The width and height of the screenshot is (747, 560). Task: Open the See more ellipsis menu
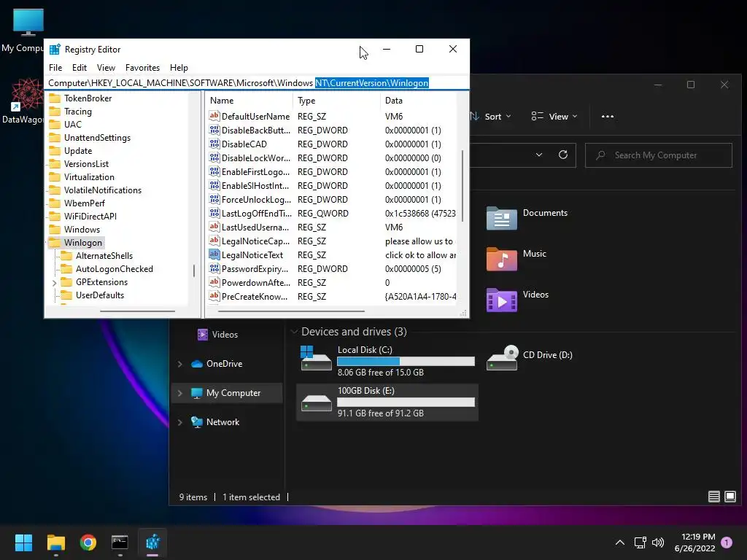(x=608, y=116)
